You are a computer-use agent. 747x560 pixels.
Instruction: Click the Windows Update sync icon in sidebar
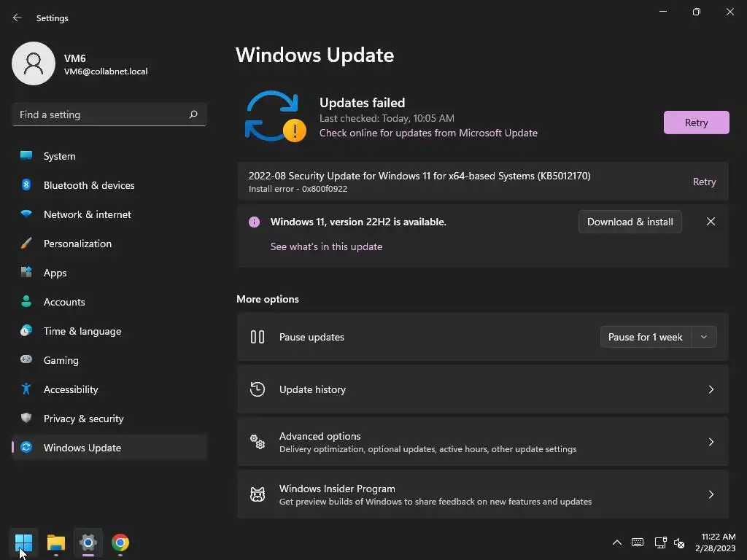point(26,447)
